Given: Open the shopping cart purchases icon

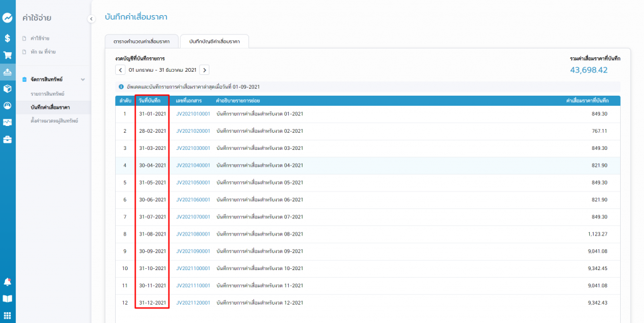Looking at the screenshot, I should coord(8,55).
